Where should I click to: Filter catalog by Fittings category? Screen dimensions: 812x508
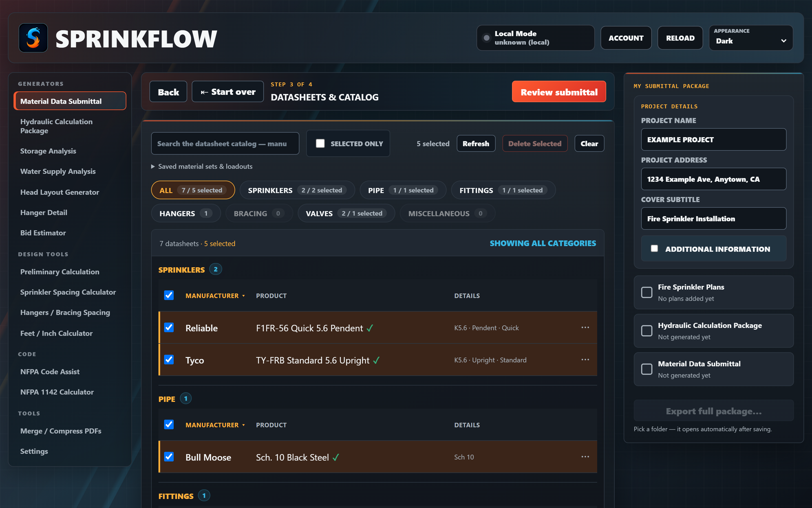(x=503, y=190)
